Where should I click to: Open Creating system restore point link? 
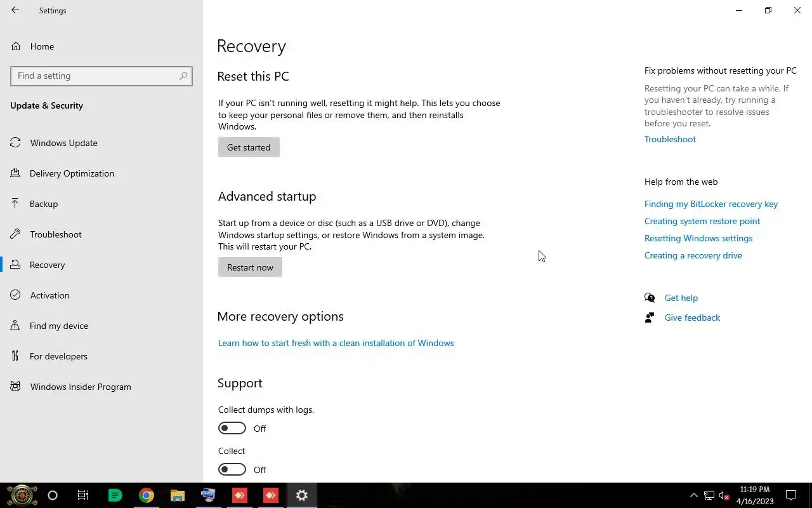coord(702,221)
